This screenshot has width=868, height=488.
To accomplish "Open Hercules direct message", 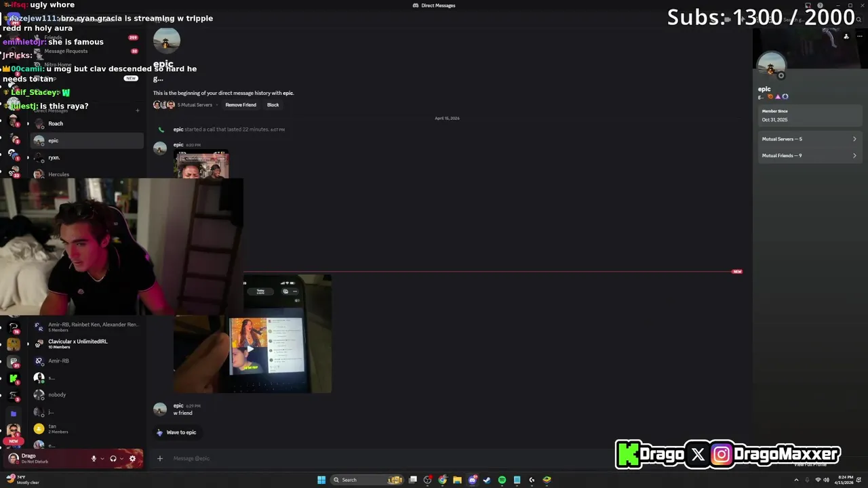I will pos(88,174).
